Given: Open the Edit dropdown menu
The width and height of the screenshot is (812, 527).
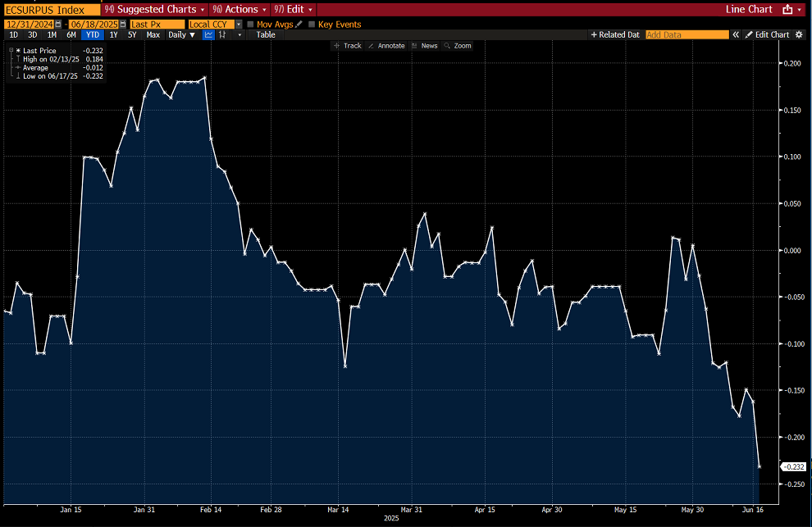Looking at the screenshot, I should point(294,9).
